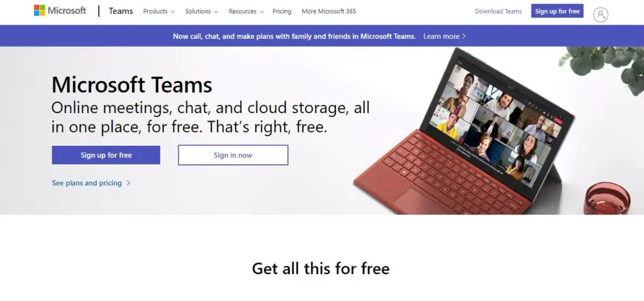Go to the Teams home link
Screen dimensions: 644x301
click(x=121, y=11)
